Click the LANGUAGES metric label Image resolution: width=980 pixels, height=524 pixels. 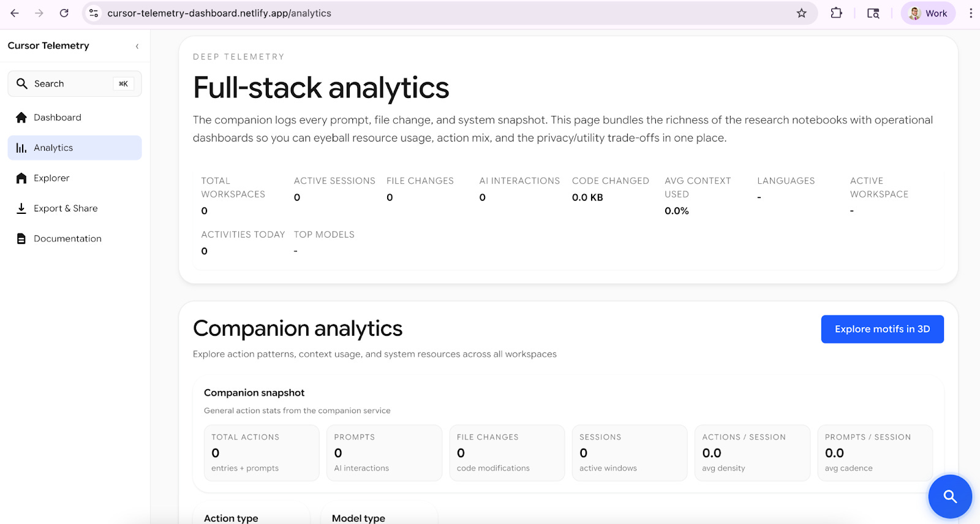pyautogui.click(x=786, y=181)
